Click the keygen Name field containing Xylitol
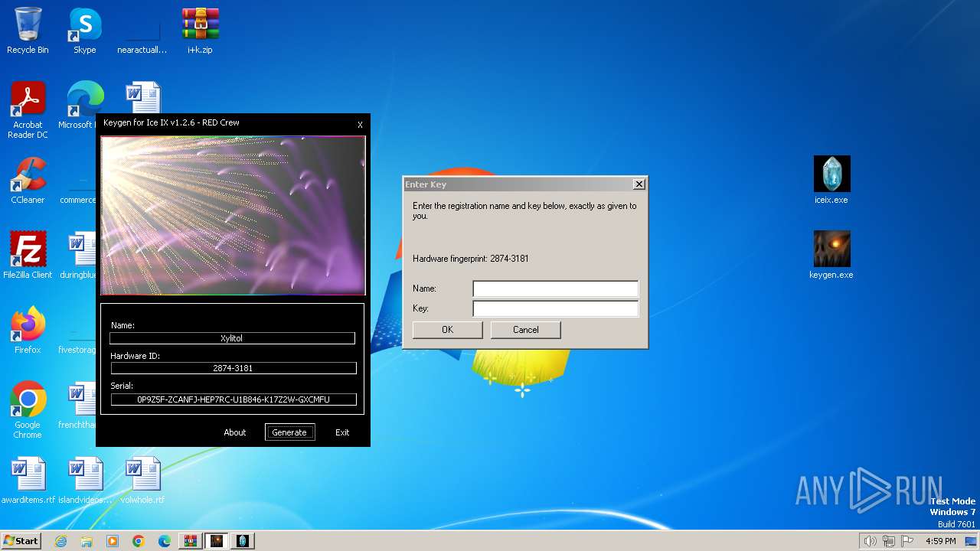Screen dimensions: 980x551 click(x=232, y=338)
